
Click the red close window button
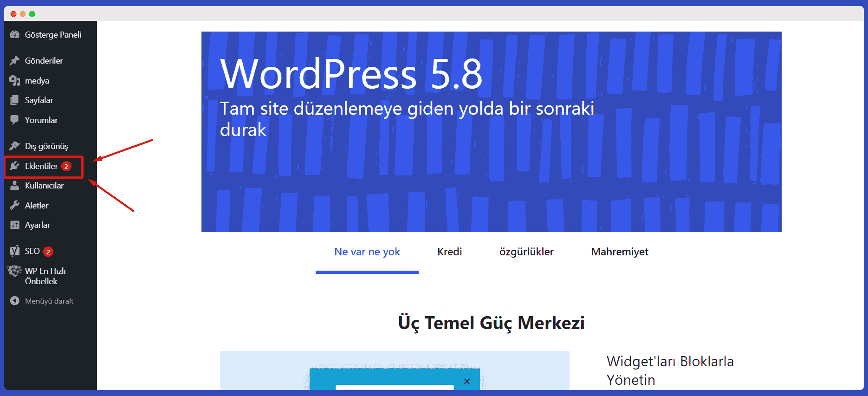tap(13, 14)
